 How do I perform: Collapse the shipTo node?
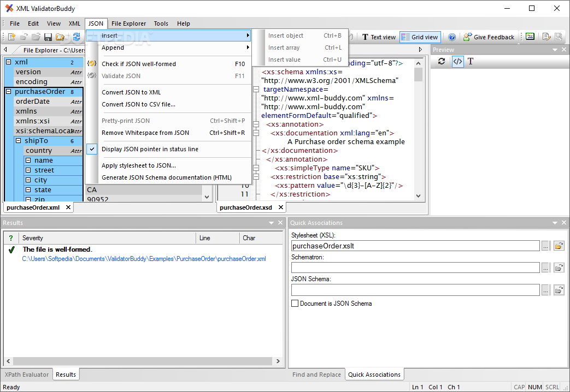pyautogui.click(x=19, y=141)
